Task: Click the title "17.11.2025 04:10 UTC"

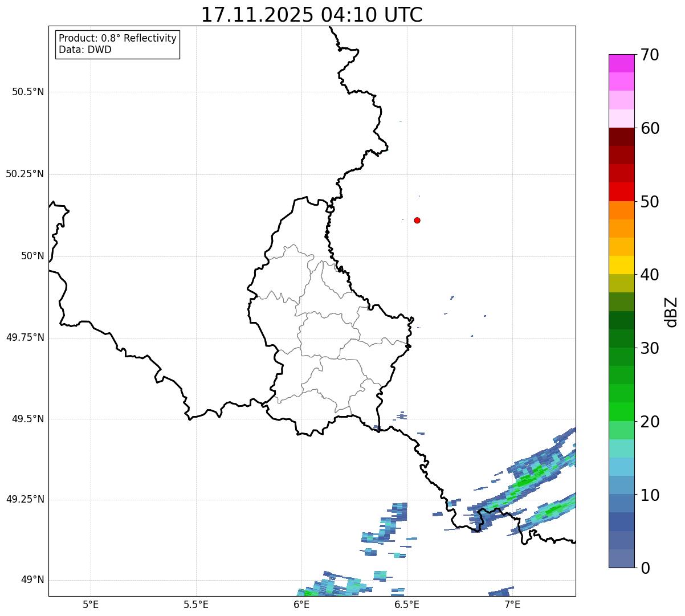Action: pyautogui.click(x=312, y=15)
